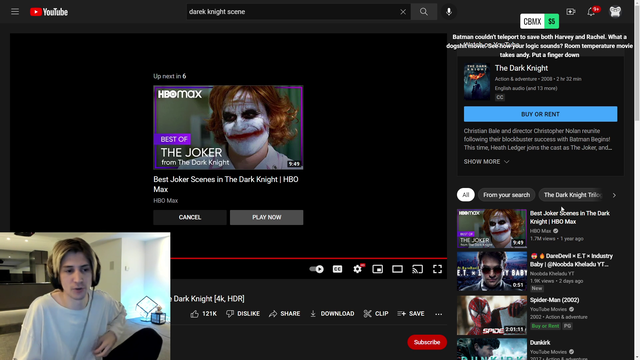Click the Dark Knight [4k, HDR] video title
640x360 pixels.
pyautogui.click(x=207, y=299)
